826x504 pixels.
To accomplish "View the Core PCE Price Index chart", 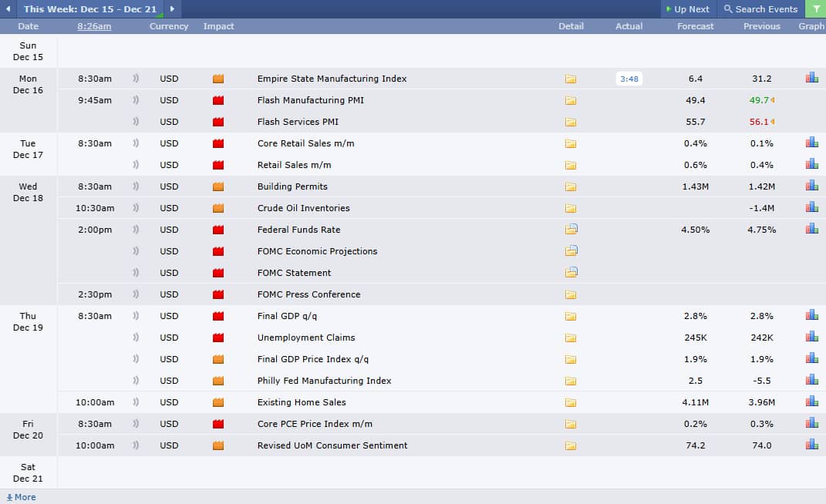I will point(811,423).
